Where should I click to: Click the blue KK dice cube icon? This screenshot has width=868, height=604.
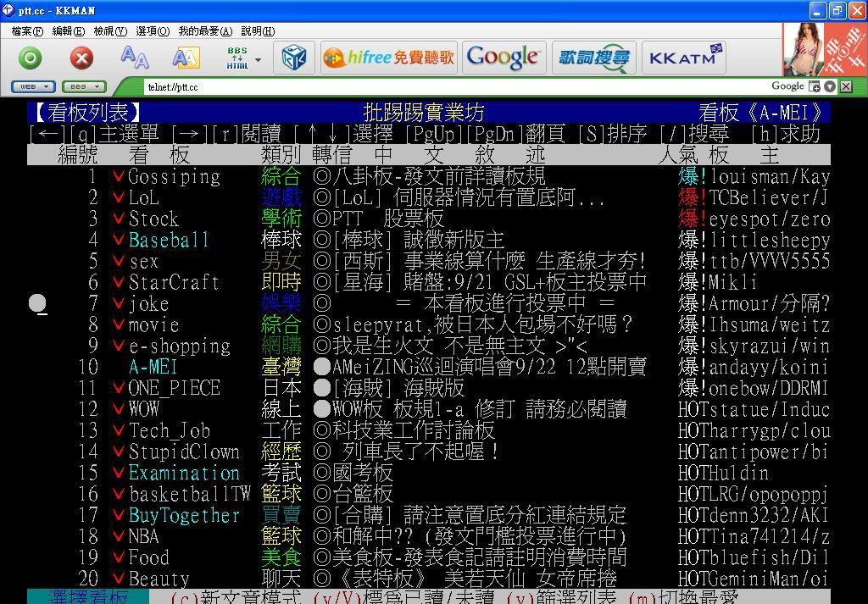pyautogui.click(x=294, y=58)
